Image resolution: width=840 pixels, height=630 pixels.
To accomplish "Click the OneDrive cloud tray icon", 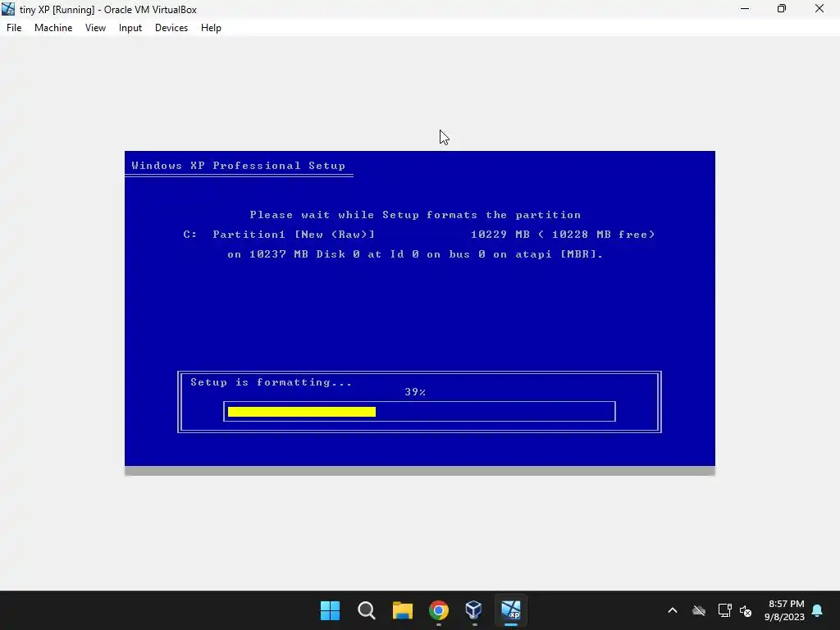I will pos(699,610).
